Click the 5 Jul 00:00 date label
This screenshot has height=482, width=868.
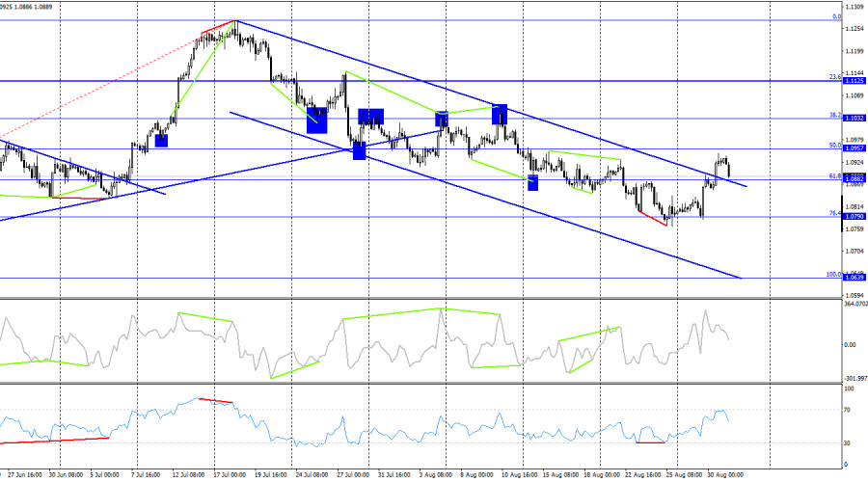(104, 475)
